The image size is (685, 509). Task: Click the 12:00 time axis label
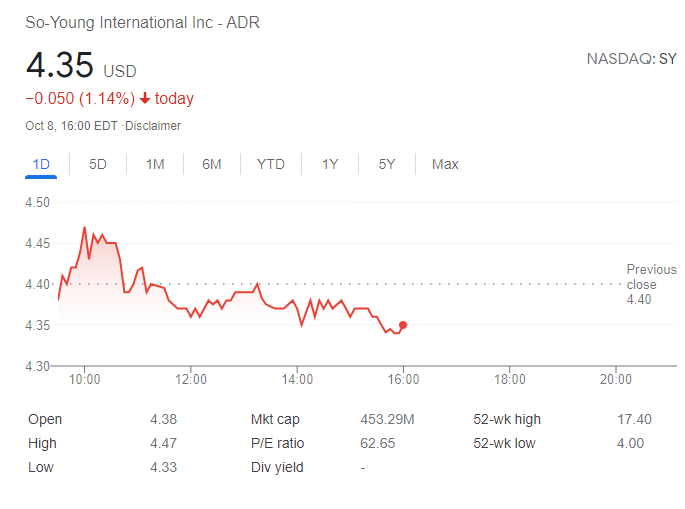point(191,380)
